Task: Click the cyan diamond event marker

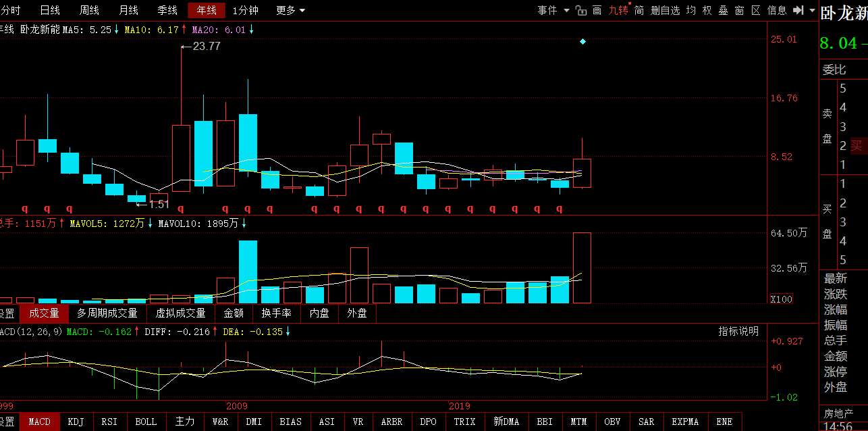Action: point(583,42)
